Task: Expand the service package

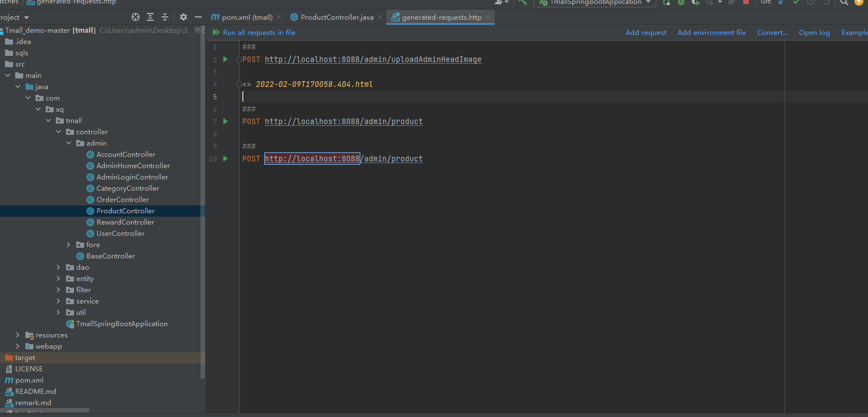Action: click(x=59, y=301)
